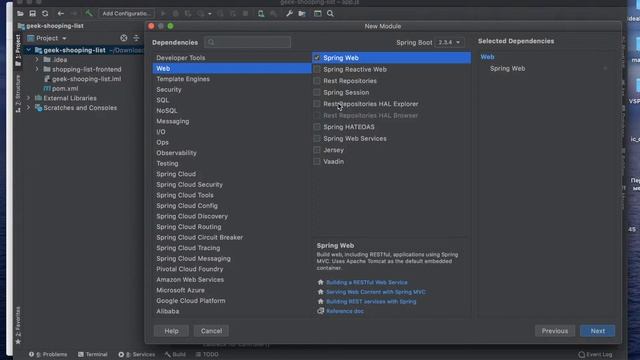Expand the shopping-list-frontend folder
This screenshot has width=640, height=360.
[x=37, y=69]
